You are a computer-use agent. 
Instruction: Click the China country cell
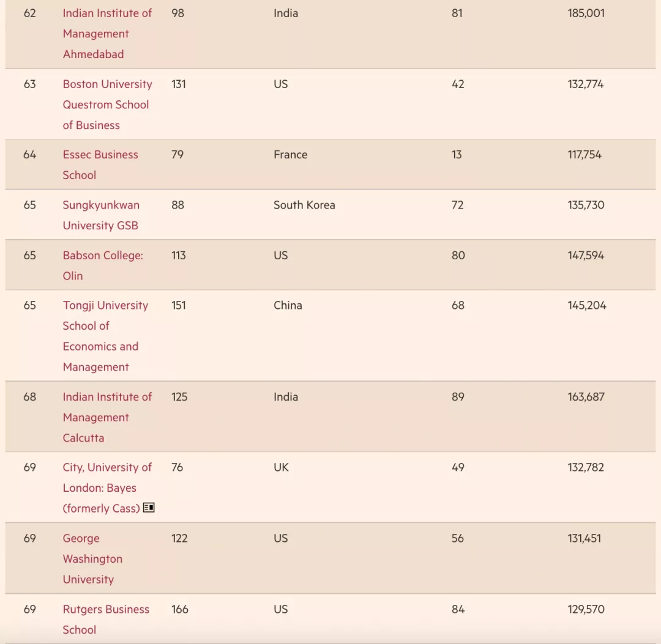(x=288, y=305)
